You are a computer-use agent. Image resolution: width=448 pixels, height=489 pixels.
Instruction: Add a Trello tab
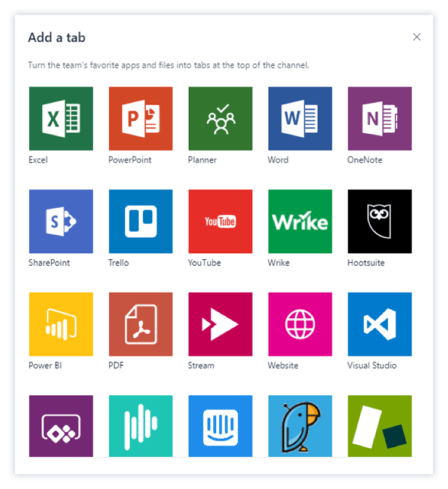coord(141,222)
